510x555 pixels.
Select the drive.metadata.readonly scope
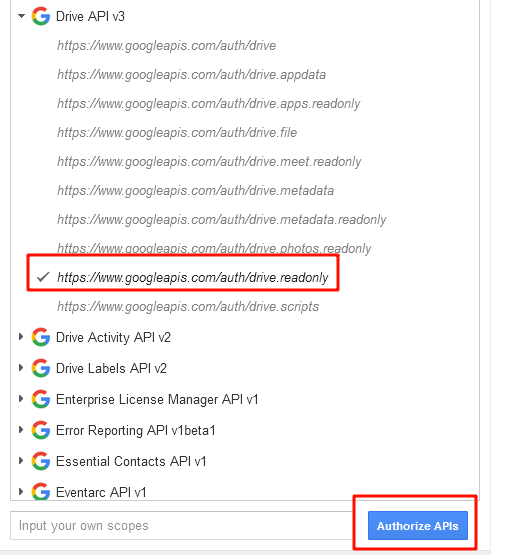tap(222, 220)
